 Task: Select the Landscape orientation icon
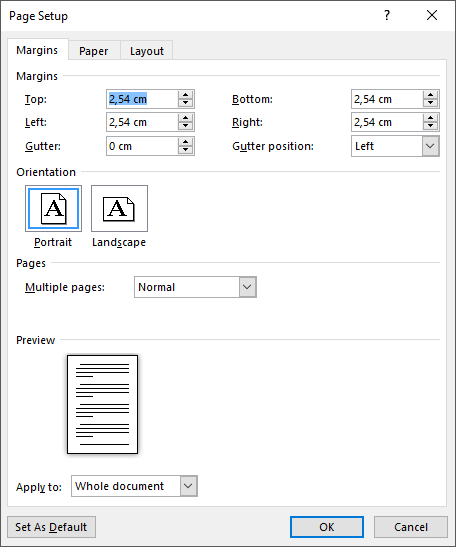tap(119, 209)
